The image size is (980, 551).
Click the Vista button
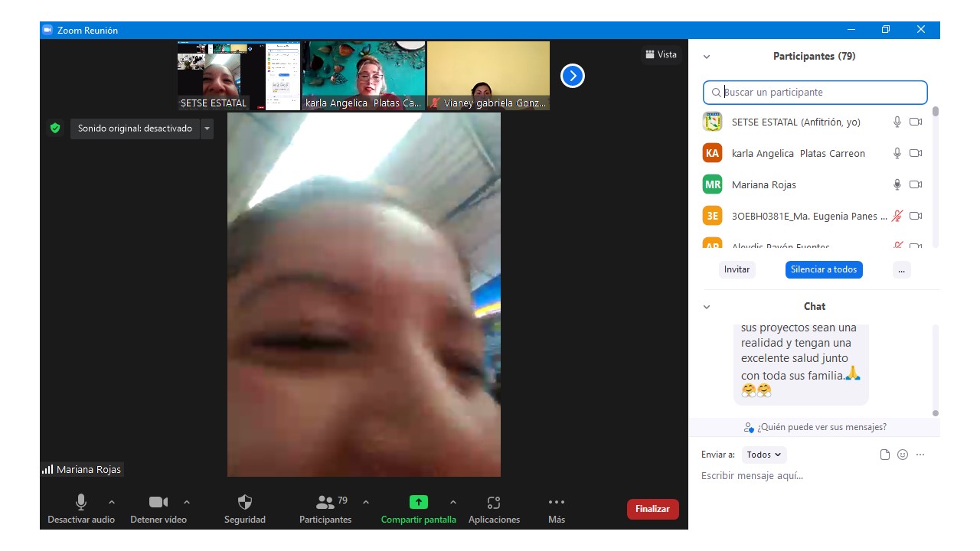[661, 54]
